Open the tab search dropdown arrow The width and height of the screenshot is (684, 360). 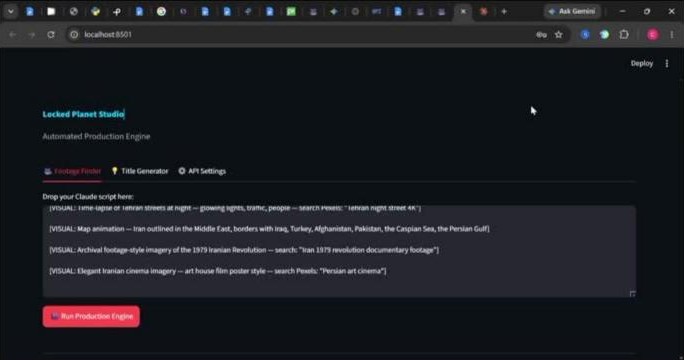[10, 12]
